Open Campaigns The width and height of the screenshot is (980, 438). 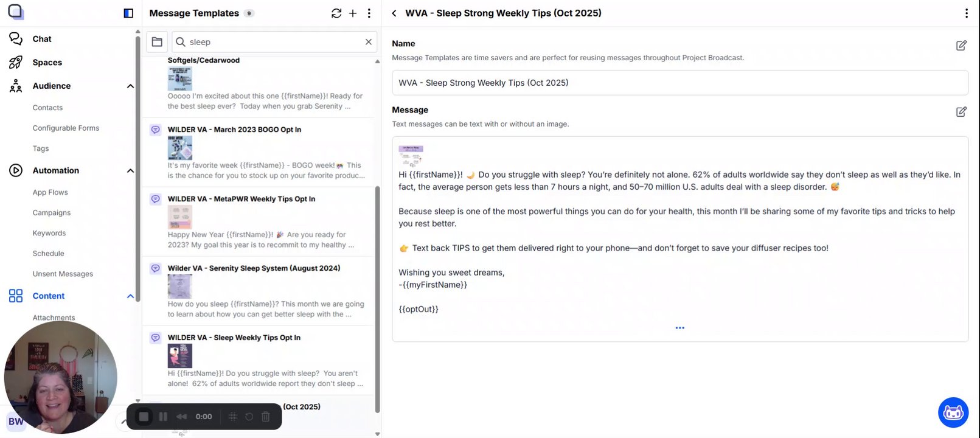click(x=52, y=213)
